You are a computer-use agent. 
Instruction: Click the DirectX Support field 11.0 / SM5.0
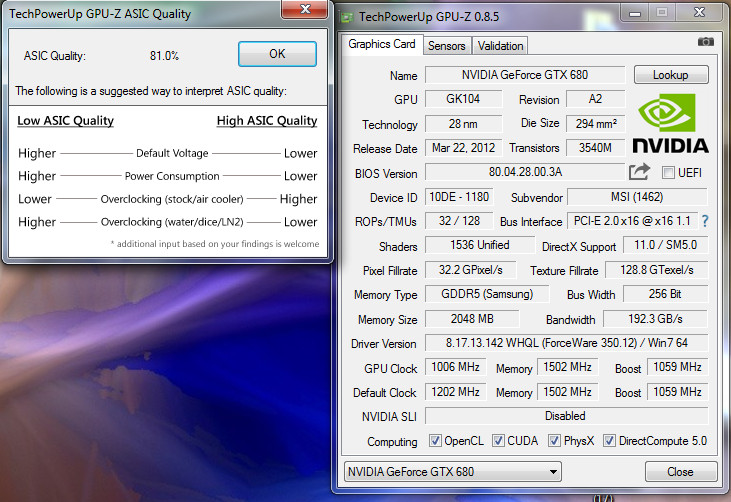click(665, 245)
